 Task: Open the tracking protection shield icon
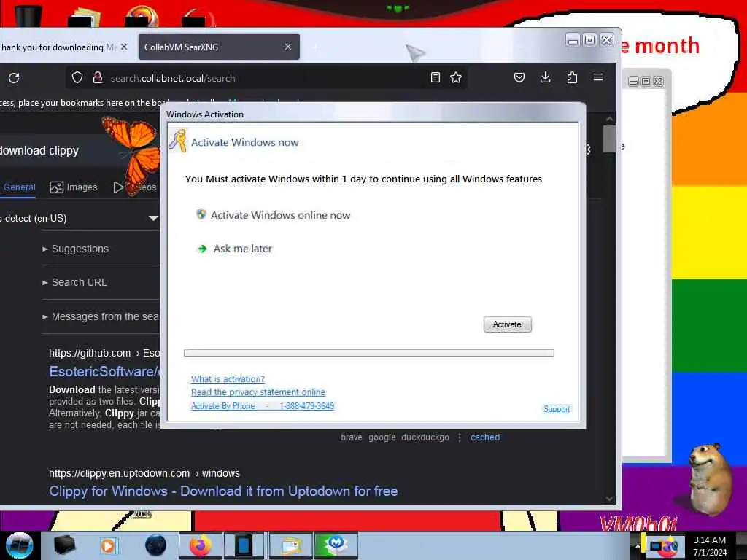(77, 77)
